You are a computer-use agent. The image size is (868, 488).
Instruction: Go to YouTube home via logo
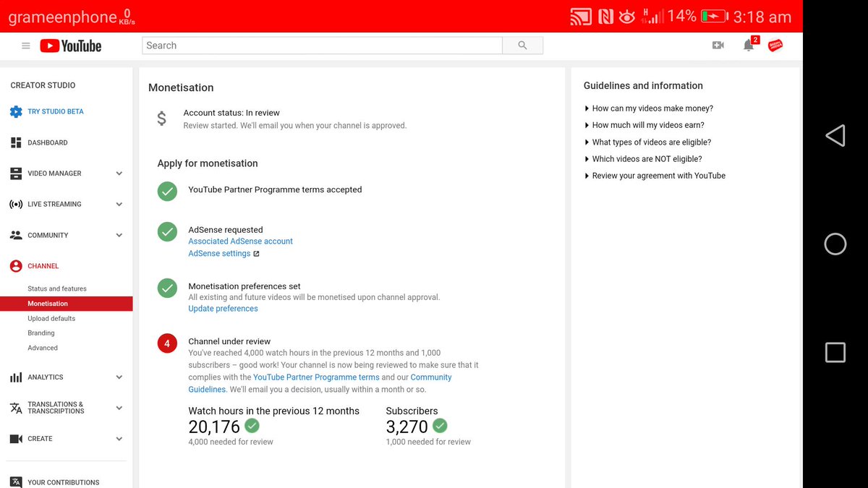71,46
